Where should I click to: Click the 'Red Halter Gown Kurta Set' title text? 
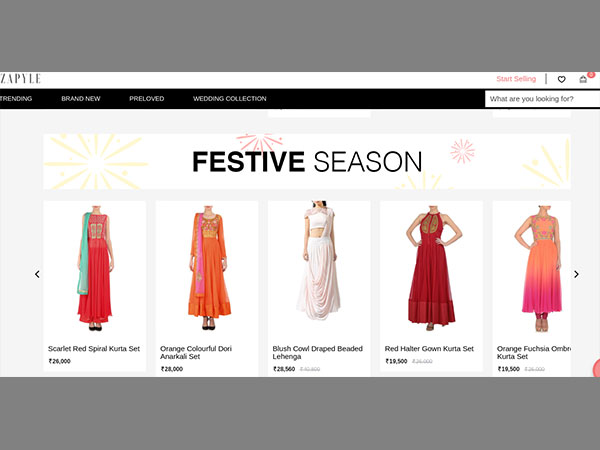click(x=429, y=349)
